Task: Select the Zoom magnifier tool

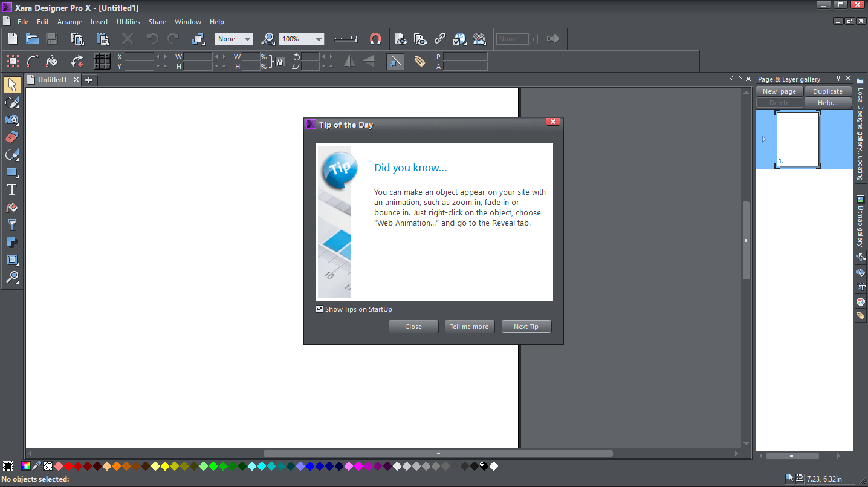Action: (11, 277)
